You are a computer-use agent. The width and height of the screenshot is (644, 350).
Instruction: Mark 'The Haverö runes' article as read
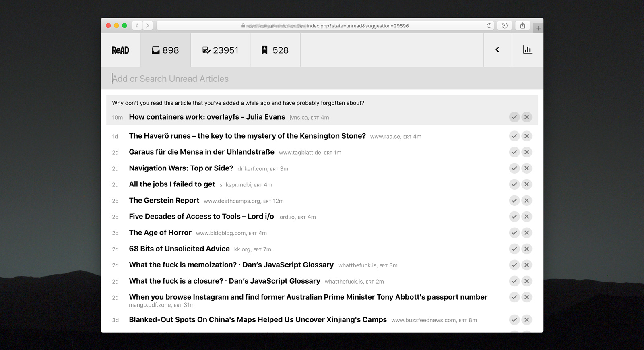coord(514,136)
